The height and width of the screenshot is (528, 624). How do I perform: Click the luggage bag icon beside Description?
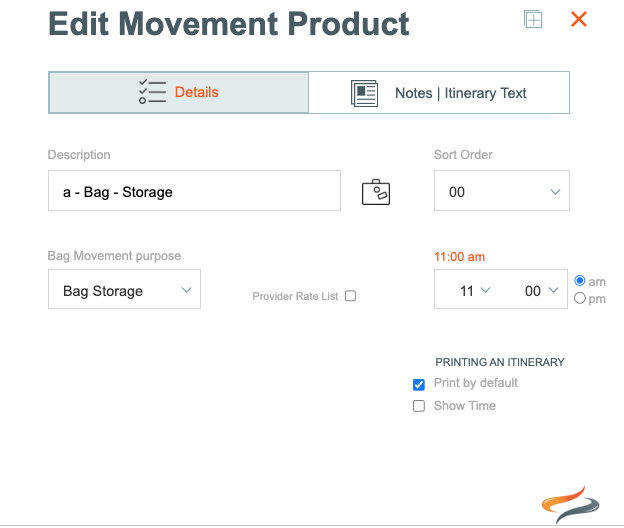pyautogui.click(x=376, y=192)
